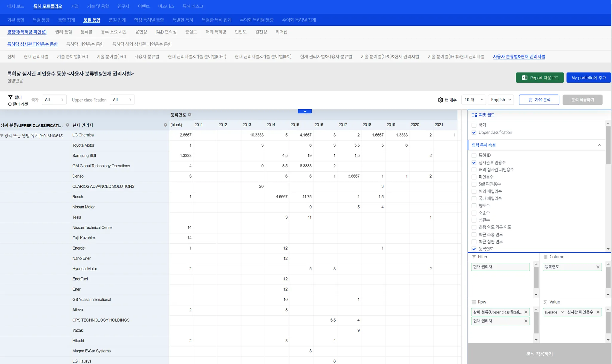Screen dimensions: 612x364
Task: Collapse the 입력 특허 속성 section
Action: [599, 145]
